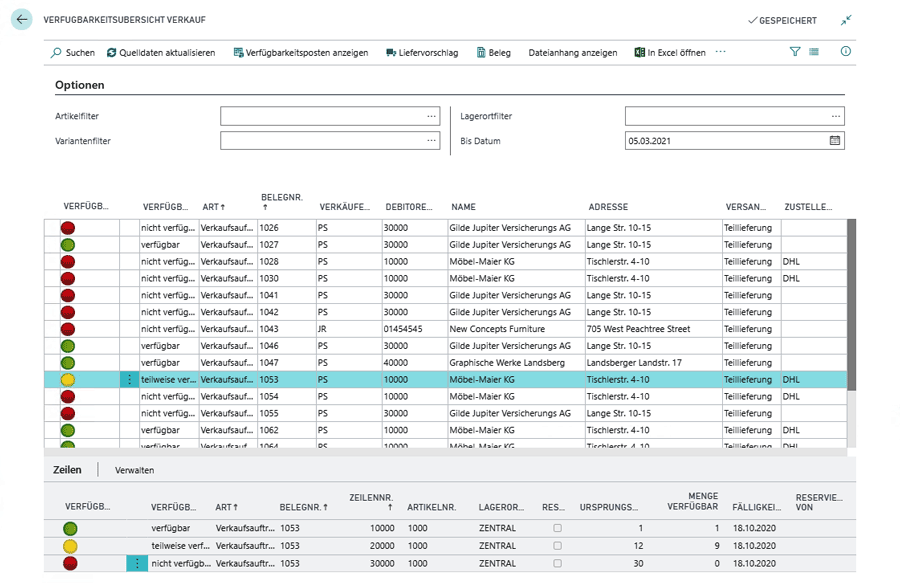Click Quelldaten aktualisieren
The width and height of the screenshot is (900, 583).
tap(161, 53)
